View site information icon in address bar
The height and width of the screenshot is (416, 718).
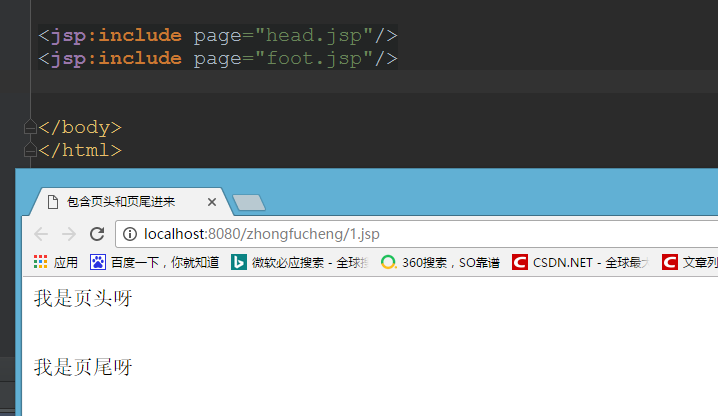click(130, 234)
